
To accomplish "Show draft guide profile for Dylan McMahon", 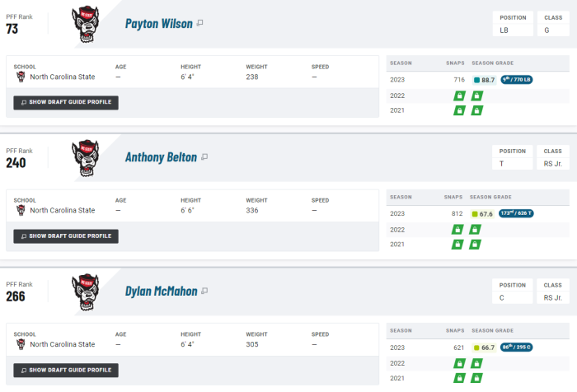I will click(66, 370).
